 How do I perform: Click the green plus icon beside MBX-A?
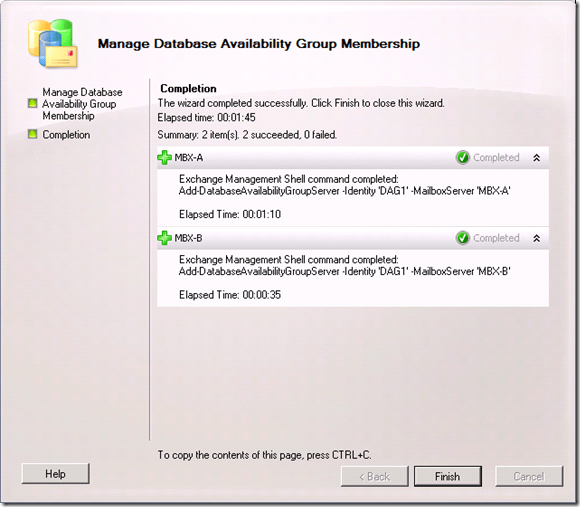click(164, 158)
